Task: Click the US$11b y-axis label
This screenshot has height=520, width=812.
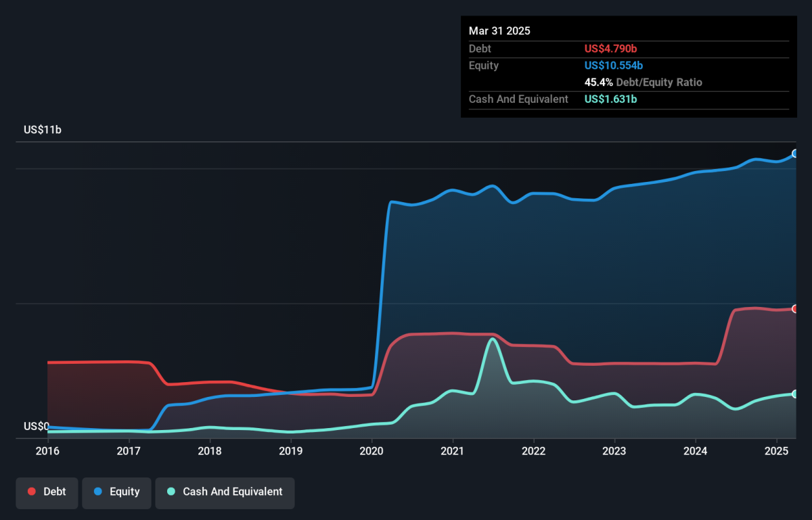Action: [x=43, y=130]
